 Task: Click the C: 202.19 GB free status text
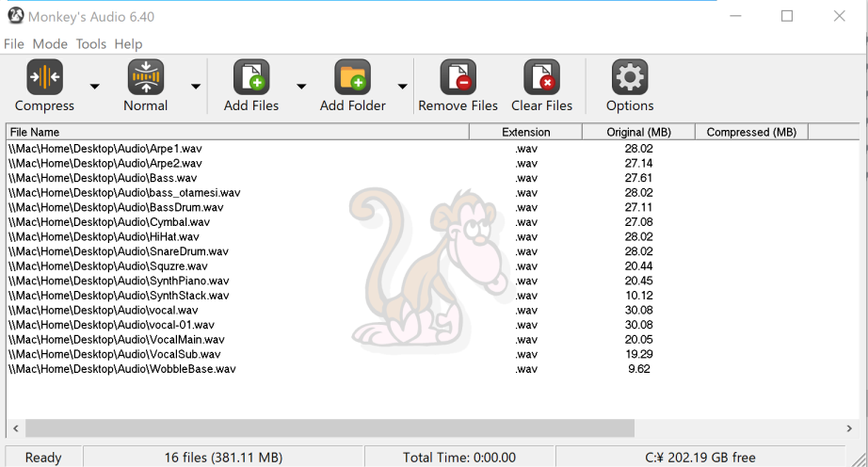pos(700,458)
